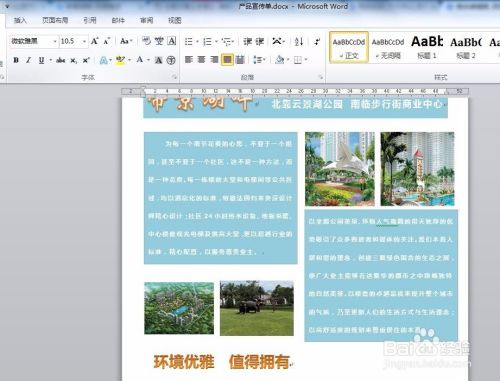This screenshot has height=381, width=500.
Task: Click the Sort A-Z icon
Action: pyautogui.click(x=299, y=41)
